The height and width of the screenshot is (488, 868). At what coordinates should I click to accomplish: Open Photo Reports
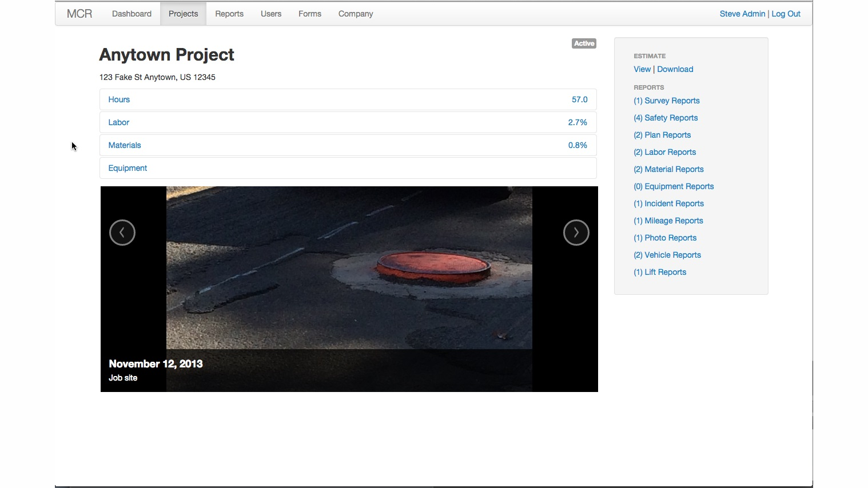pos(665,238)
